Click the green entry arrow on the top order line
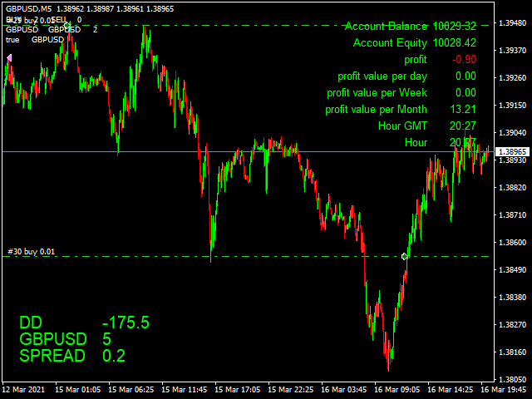 (x=68, y=25)
